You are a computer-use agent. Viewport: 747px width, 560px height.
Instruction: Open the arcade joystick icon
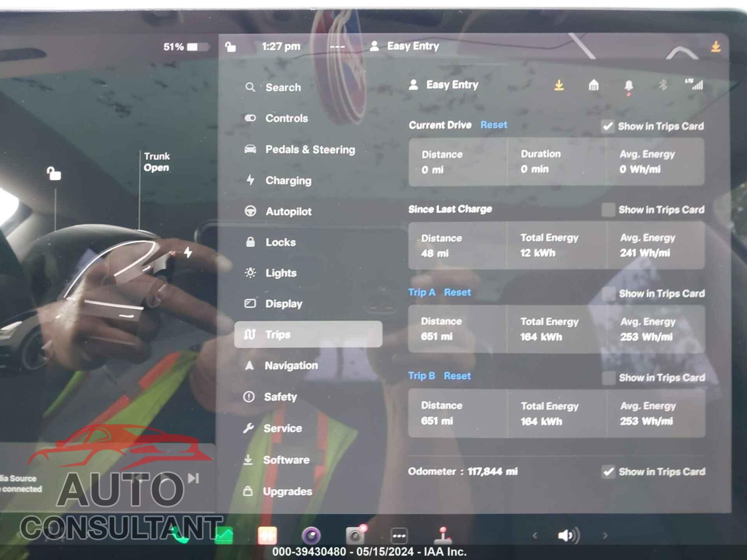pyautogui.click(x=443, y=535)
